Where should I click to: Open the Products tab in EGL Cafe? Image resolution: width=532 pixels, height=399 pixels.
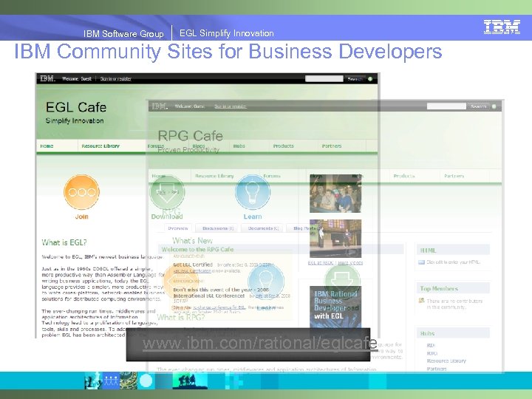click(283, 146)
